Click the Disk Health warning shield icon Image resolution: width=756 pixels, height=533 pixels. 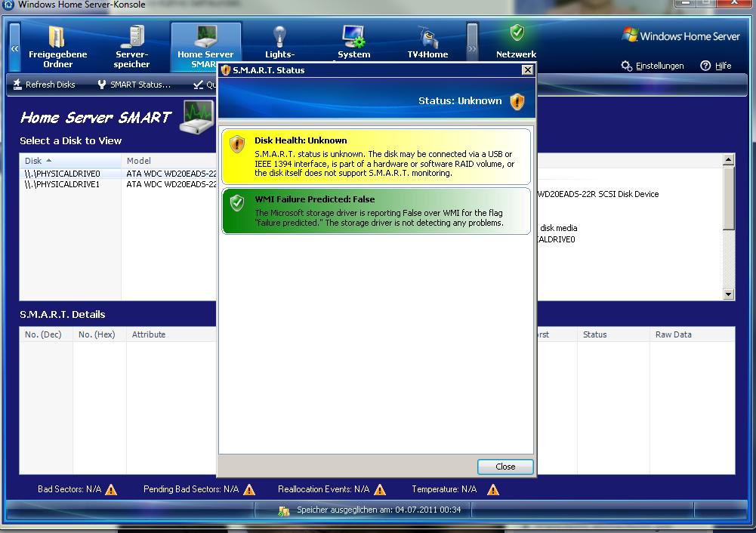(237, 143)
